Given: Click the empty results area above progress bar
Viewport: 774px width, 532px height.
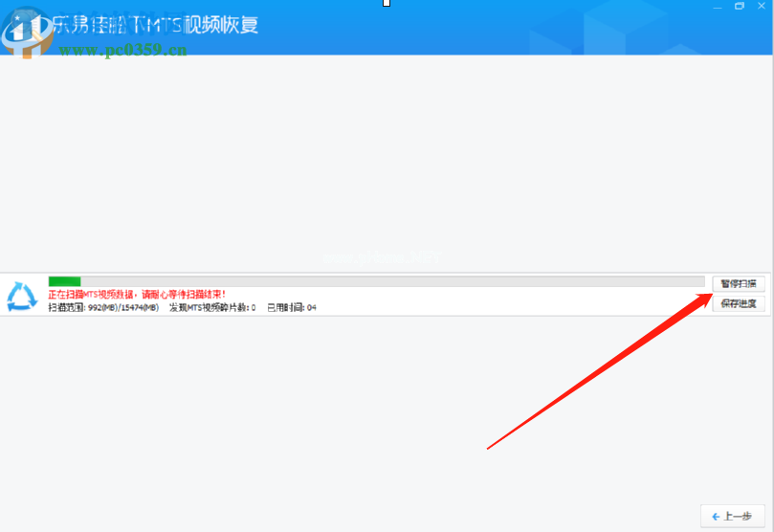Looking at the screenshot, I should [383, 163].
